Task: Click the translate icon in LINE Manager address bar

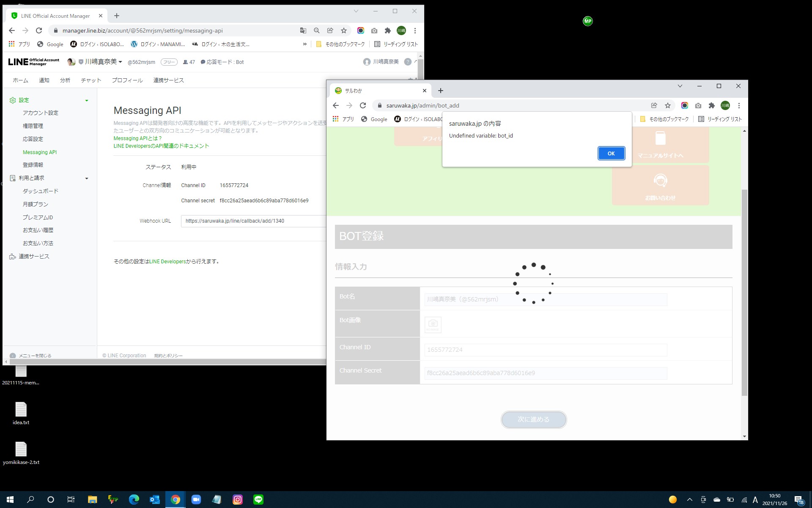Action: (x=303, y=30)
